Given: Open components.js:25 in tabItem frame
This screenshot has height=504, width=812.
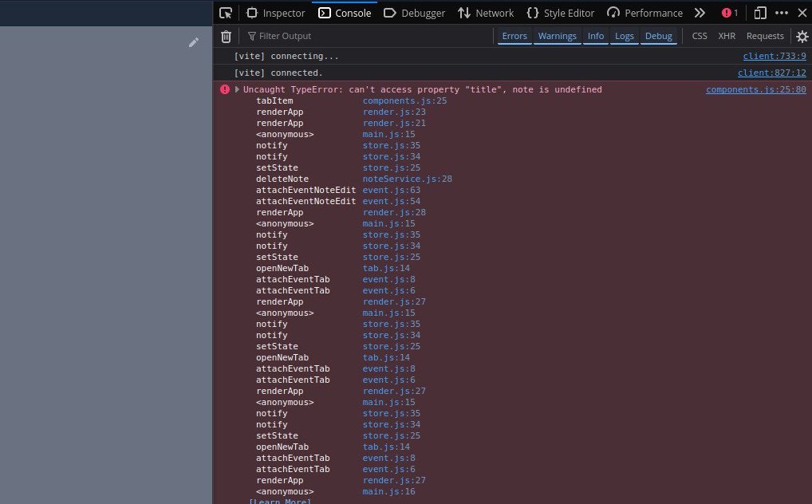Looking at the screenshot, I should pos(404,100).
